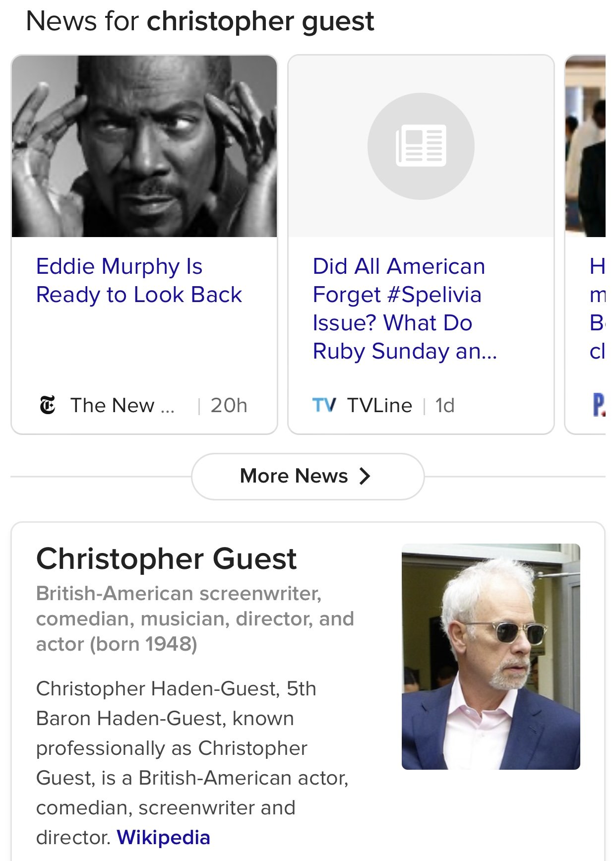Click the TVLine TV logo icon

pyautogui.click(x=324, y=405)
